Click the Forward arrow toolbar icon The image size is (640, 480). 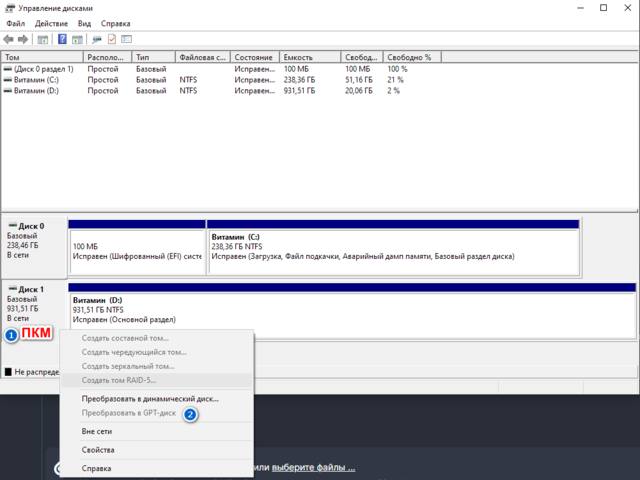click(22, 39)
